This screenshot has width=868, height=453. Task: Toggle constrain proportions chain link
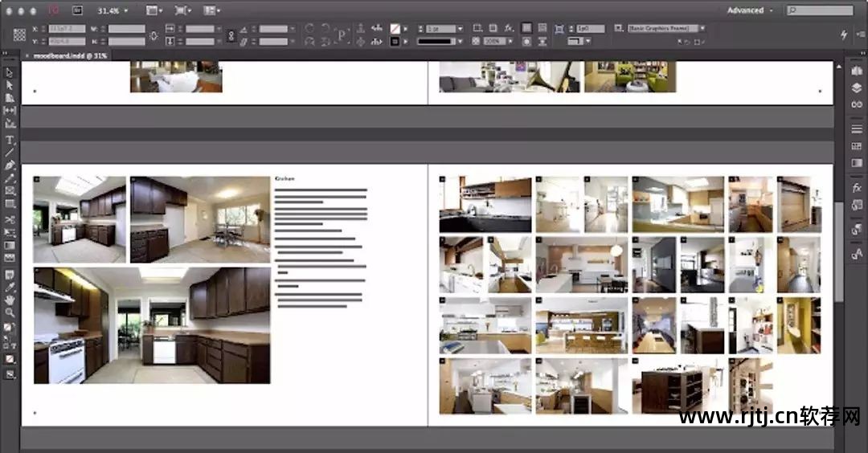pyautogui.click(x=231, y=35)
